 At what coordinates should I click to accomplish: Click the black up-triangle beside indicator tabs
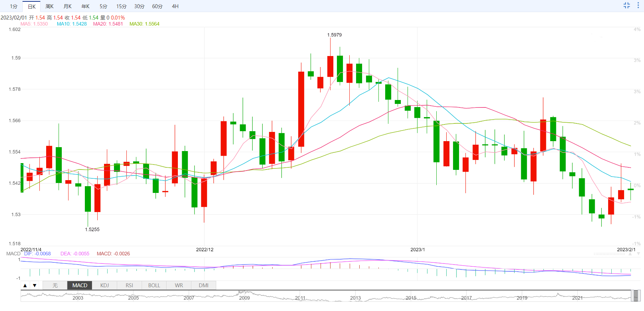pos(25,285)
